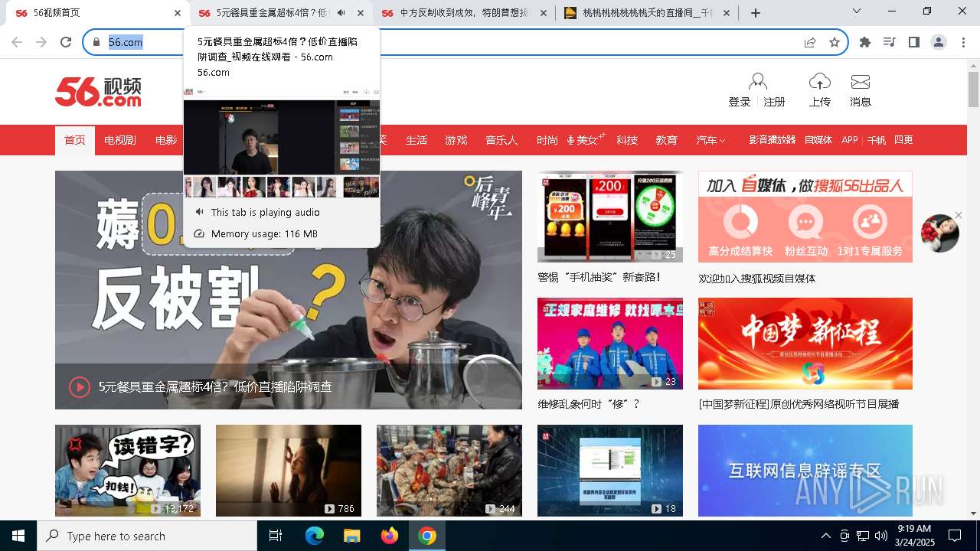The width and height of the screenshot is (980, 551).
Task: Open Microsoft Edge from the taskbar
Action: 315,536
